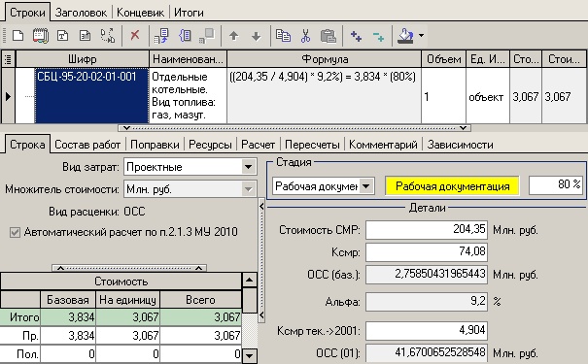Screen dimensions: 588x364
Task: Click the chart row icon in toolbar
Action: point(86,36)
